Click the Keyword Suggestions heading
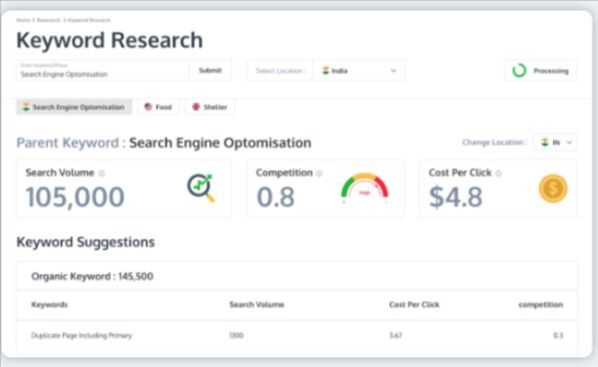 pos(85,242)
